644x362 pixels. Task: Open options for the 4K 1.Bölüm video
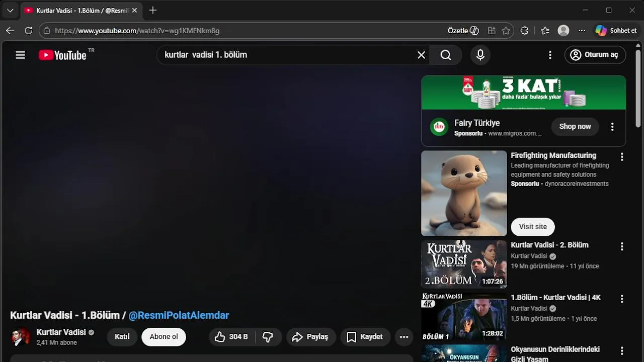[x=622, y=299]
